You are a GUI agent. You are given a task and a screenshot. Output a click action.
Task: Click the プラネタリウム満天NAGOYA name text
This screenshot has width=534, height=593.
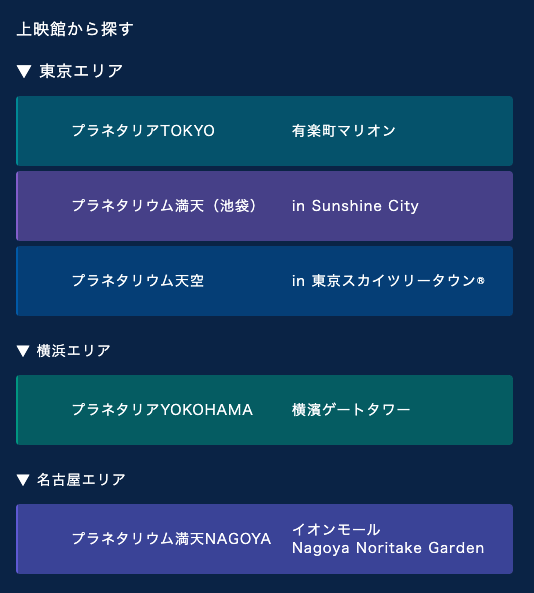pos(171,539)
